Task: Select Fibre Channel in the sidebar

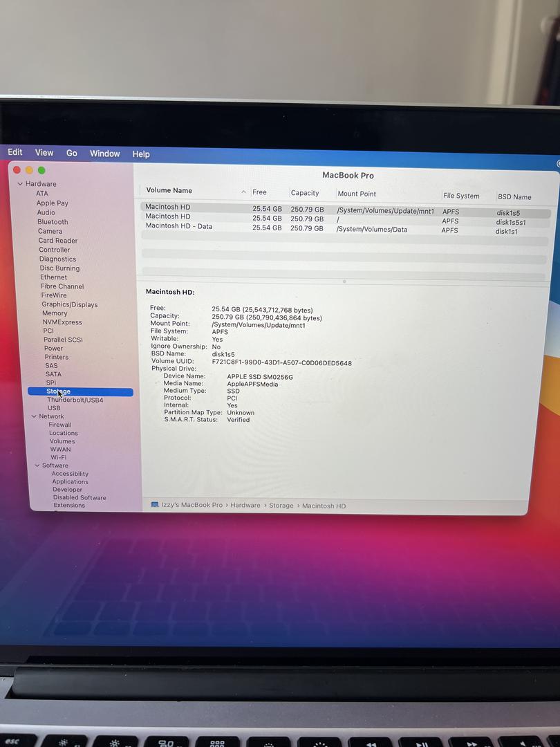Action: click(62, 286)
